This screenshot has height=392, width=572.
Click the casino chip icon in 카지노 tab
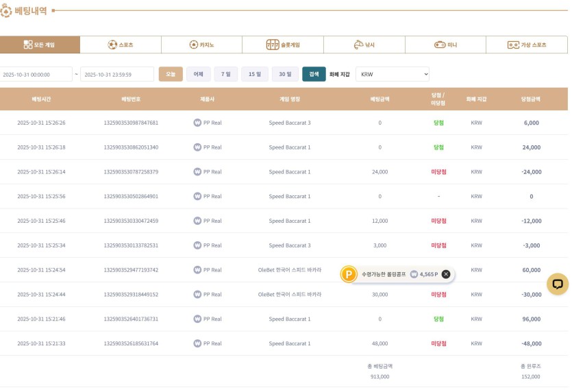point(193,45)
